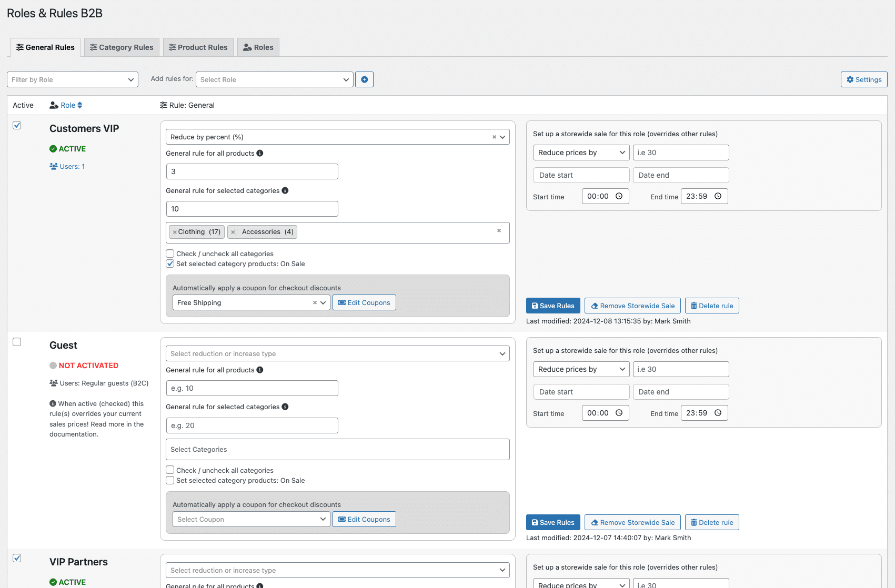Viewport: 895px width, 588px height.
Task: Switch to the General Rules tab
Action: (45, 47)
